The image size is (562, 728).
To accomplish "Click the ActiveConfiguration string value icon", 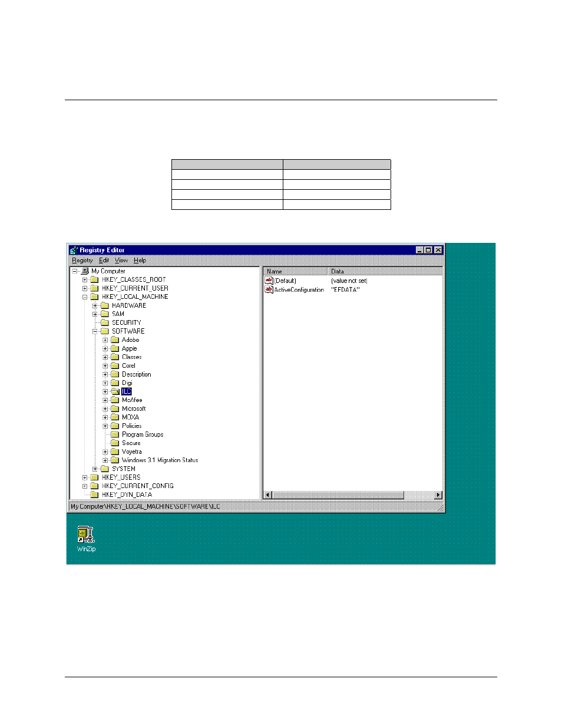I will pos(269,289).
